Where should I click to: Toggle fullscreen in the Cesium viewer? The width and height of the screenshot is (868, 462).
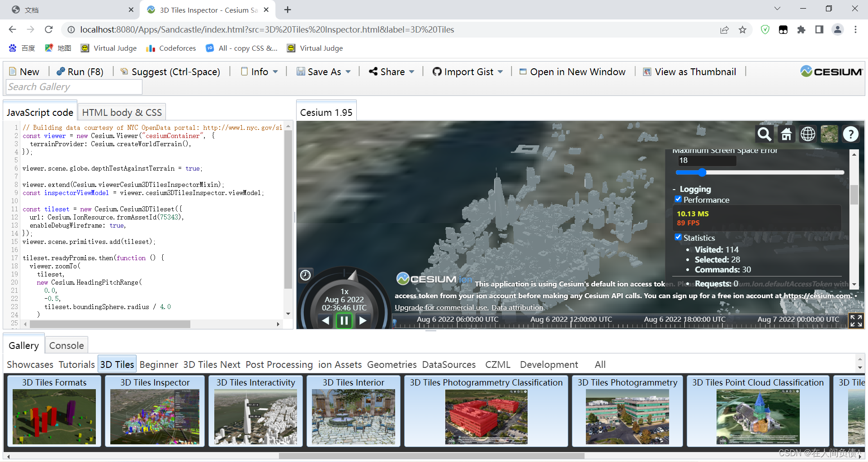click(x=856, y=320)
